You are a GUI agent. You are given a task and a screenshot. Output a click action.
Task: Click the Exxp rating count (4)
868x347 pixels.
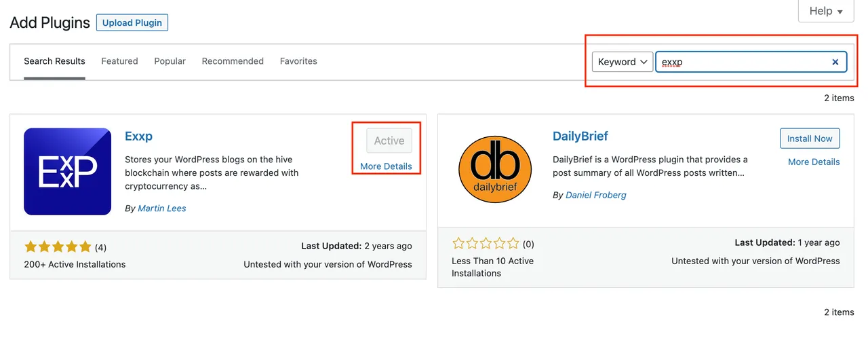100,247
